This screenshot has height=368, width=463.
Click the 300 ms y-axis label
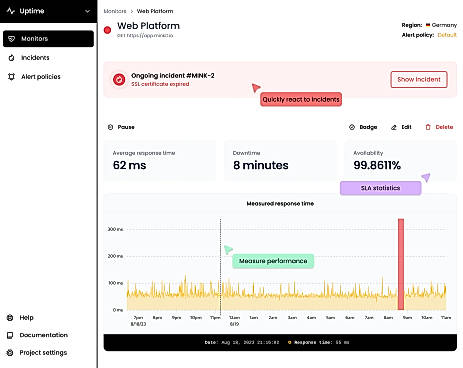tap(115, 229)
